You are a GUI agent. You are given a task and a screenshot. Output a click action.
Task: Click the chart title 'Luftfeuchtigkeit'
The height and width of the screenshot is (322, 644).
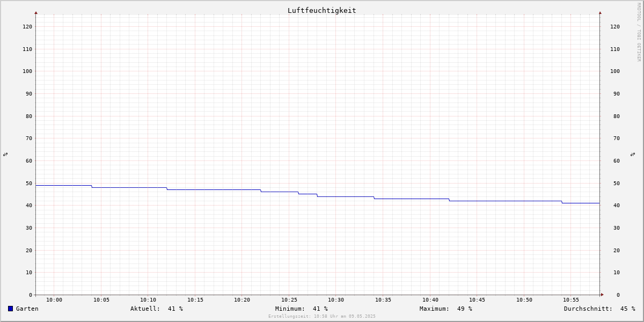tap(322, 11)
